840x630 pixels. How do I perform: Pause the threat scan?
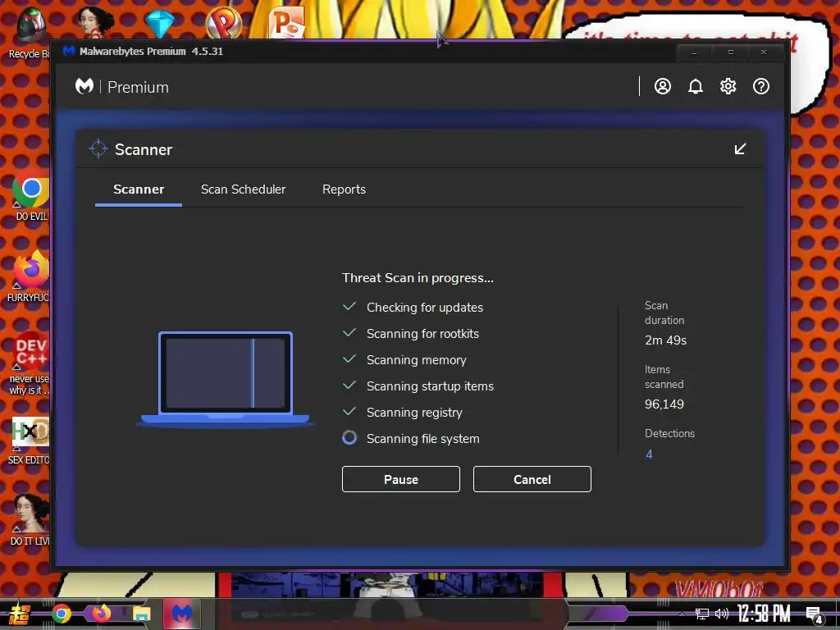[400, 479]
